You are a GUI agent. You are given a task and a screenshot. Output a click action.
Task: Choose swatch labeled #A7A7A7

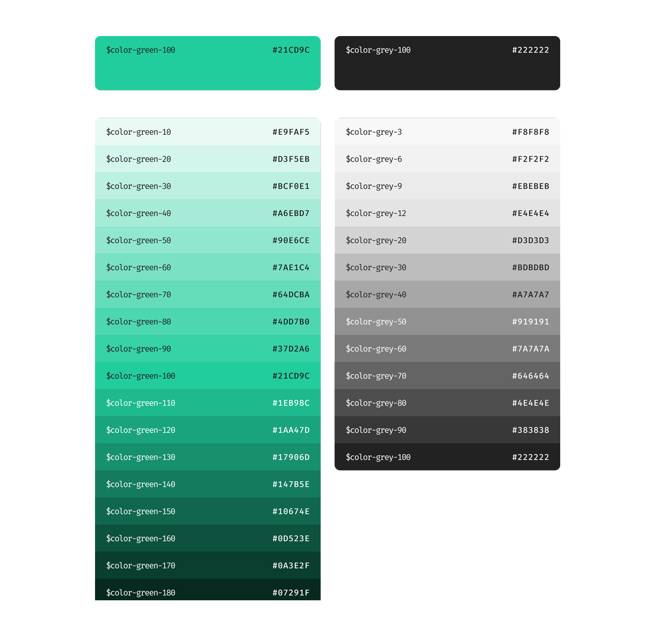point(447,294)
